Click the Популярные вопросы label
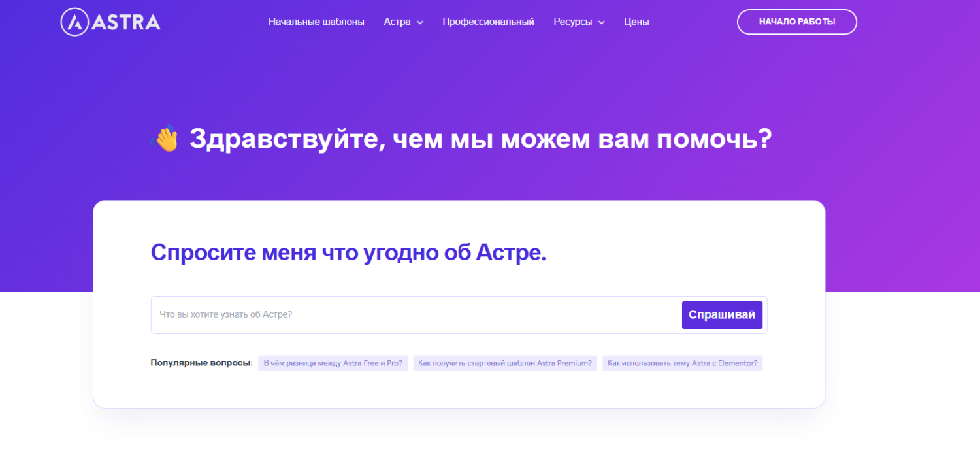 coord(201,363)
